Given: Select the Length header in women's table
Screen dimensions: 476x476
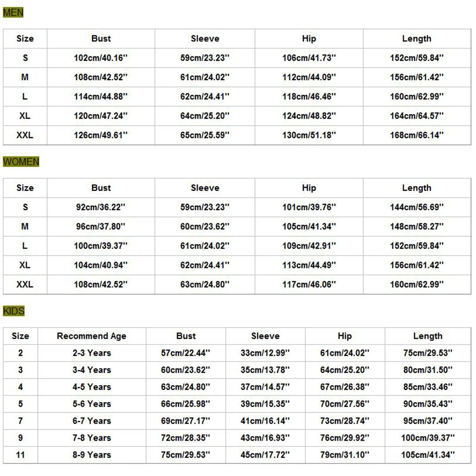Looking at the screenshot, I should pos(416,188).
